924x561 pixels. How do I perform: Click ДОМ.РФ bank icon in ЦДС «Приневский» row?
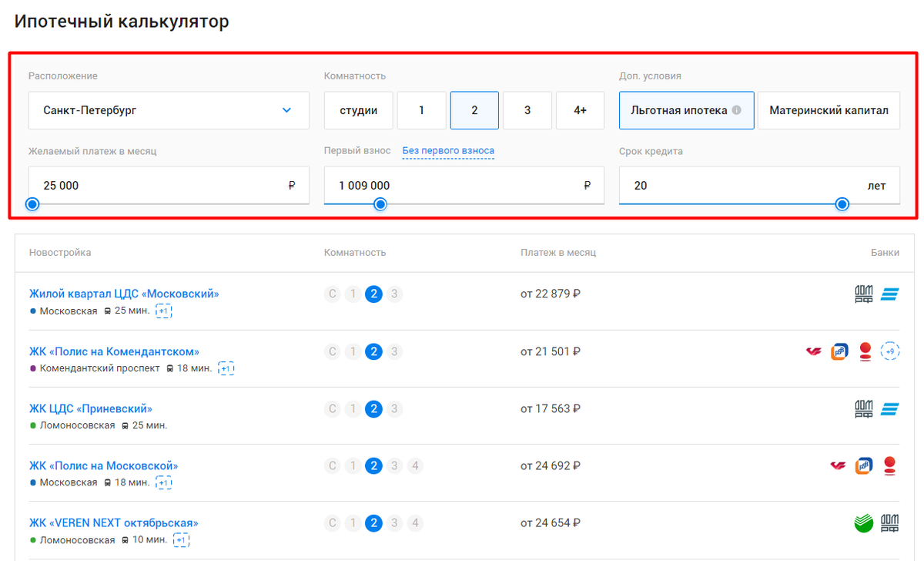tap(864, 408)
